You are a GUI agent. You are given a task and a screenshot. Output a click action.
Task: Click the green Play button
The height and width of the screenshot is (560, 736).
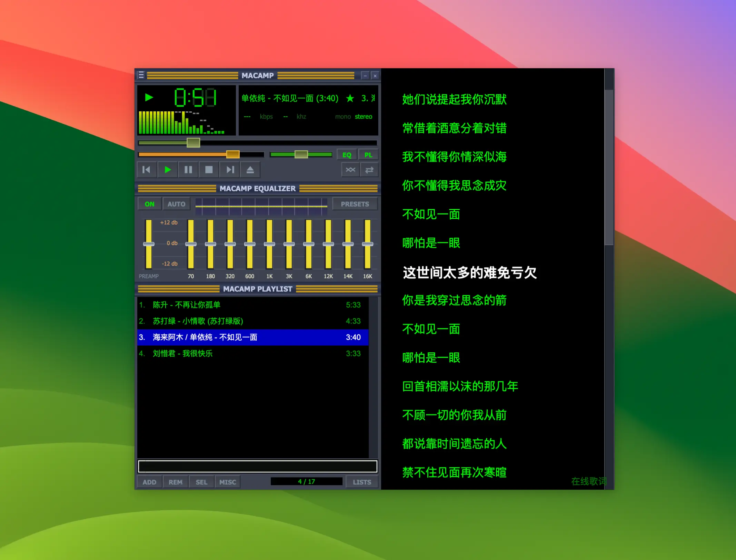click(x=168, y=170)
